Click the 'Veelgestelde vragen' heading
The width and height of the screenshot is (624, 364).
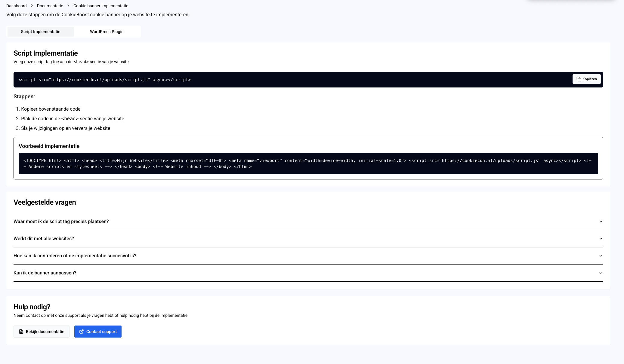pos(45,202)
